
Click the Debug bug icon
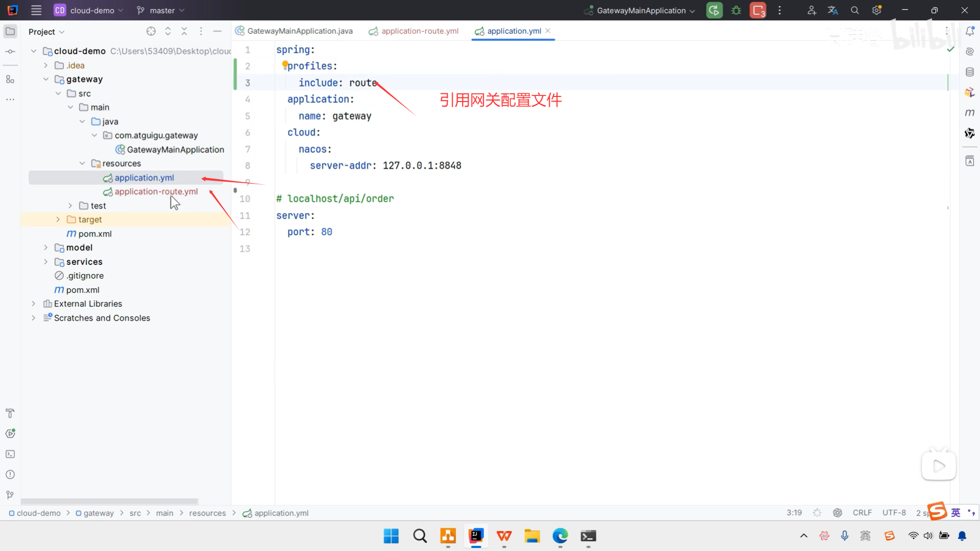736,10
